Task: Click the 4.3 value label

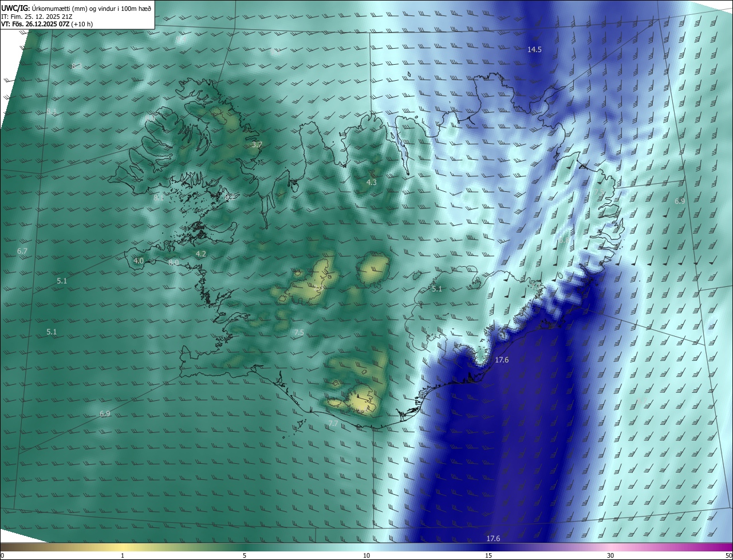Action: click(372, 182)
